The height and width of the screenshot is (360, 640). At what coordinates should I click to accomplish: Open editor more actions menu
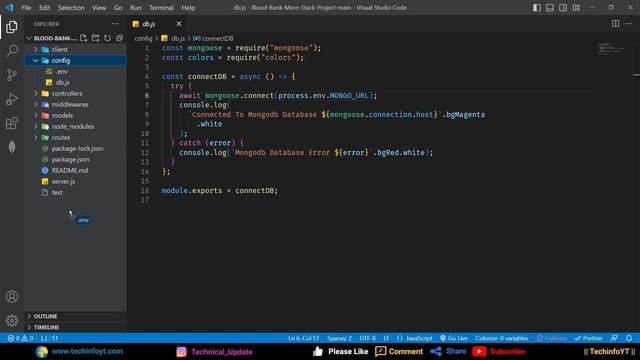click(x=629, y=24)
